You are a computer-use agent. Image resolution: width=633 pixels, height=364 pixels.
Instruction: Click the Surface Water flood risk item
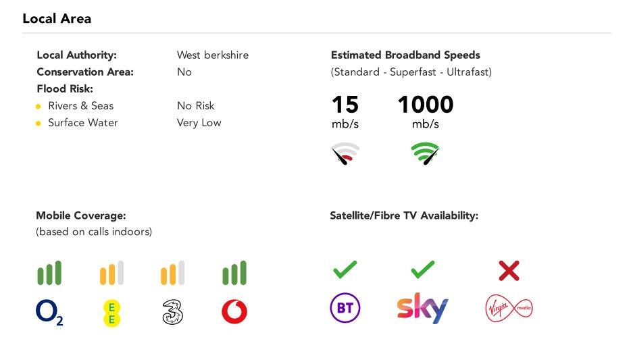click(82, 123)
